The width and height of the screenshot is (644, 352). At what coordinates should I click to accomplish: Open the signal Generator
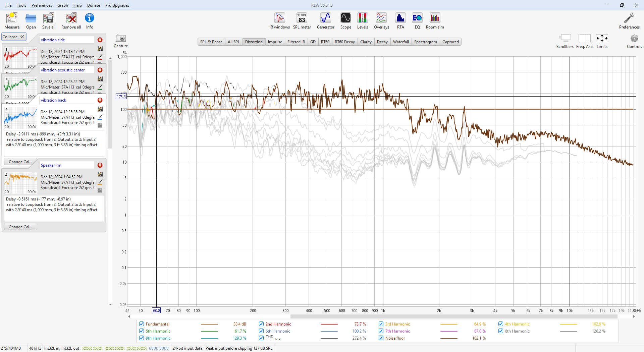point(326,18)
